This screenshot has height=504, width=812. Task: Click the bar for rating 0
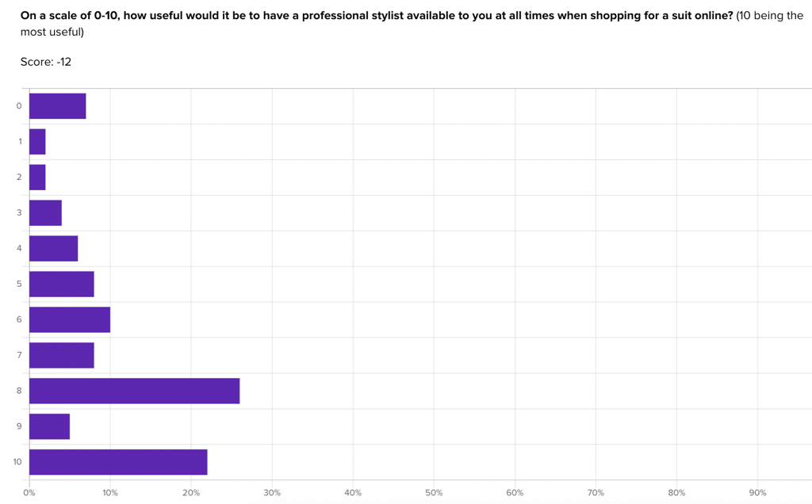[57, 106]
